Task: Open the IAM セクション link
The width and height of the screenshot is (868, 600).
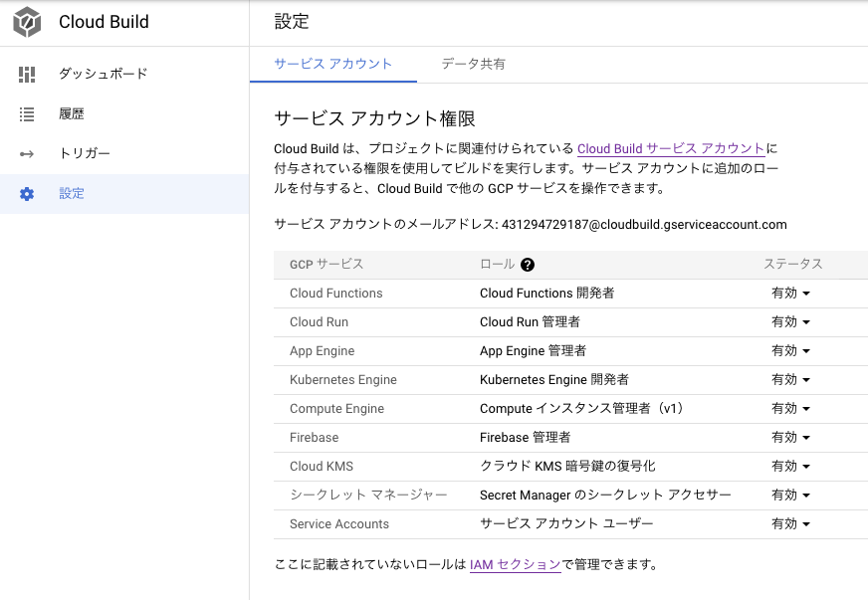Action: (516, 564)
